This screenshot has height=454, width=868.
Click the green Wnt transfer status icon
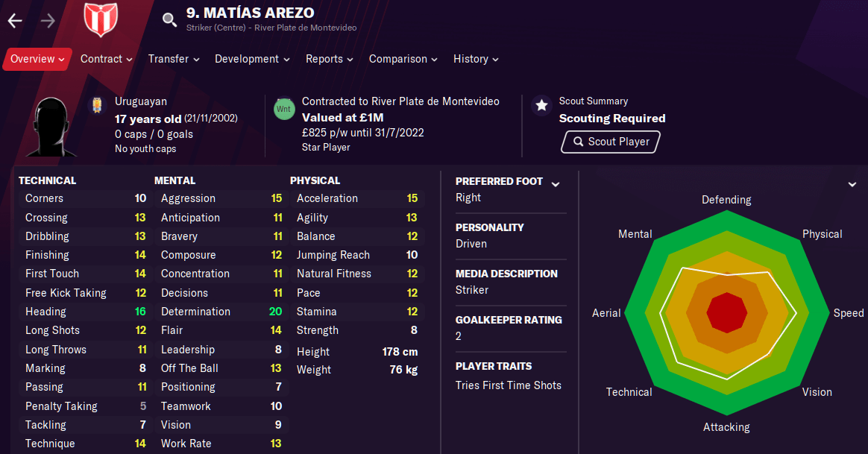[x=283, y=109]
